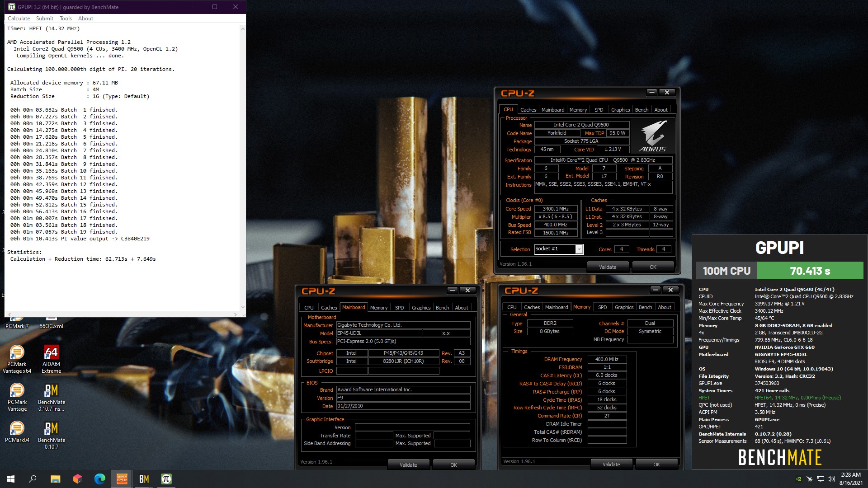Open the PCMark Vantage x64 desktop shortcut

tap(17, 359)
